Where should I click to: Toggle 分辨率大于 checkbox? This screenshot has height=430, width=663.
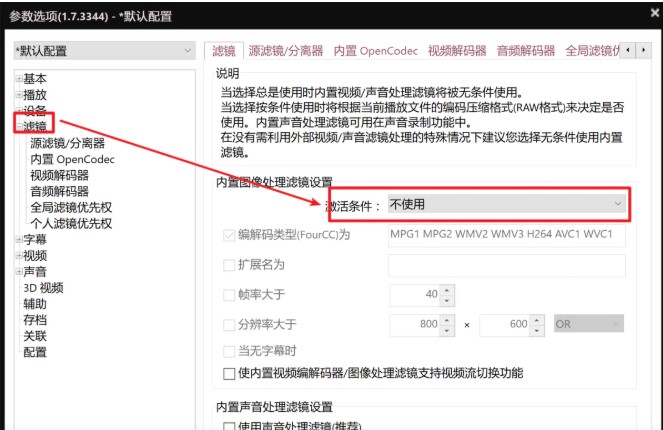point(229,325)
